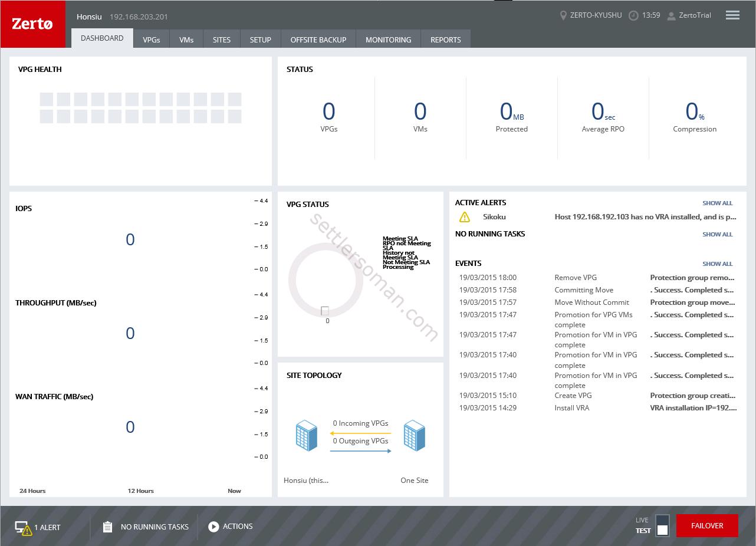Click the One Site remote building icon
756x546 pixels.
[x=414, y=436]
